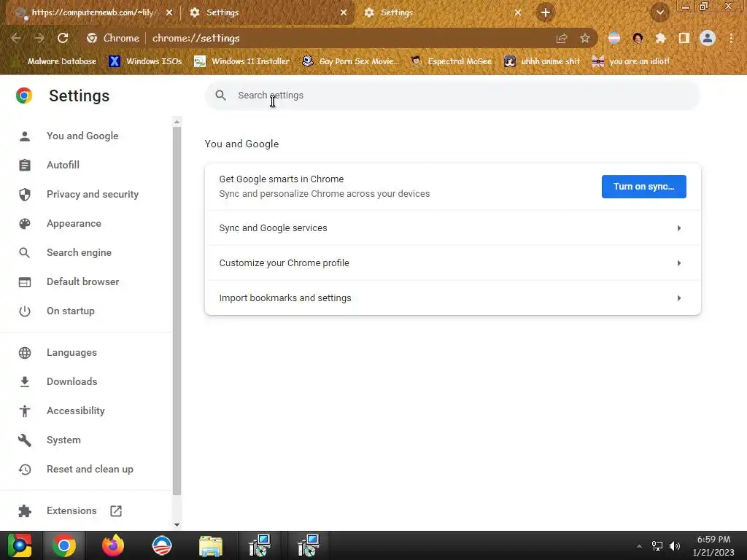Click the Default browser window icon

tap(25, 282)
